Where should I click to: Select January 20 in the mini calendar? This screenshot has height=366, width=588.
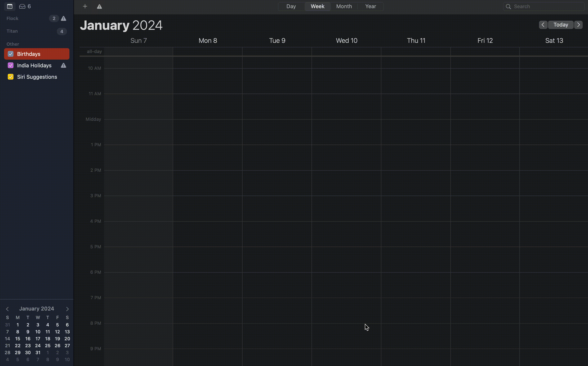[x=67, y=339]
